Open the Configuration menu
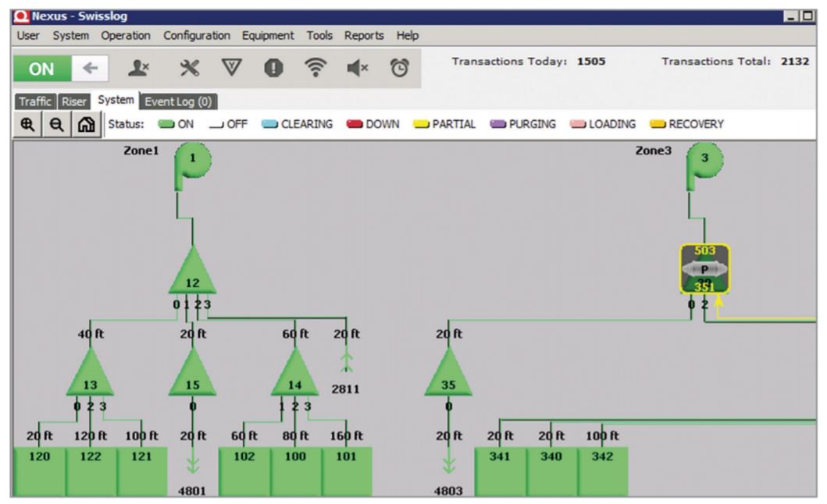This screenshot has width=827, height=504. coord(196,36)
